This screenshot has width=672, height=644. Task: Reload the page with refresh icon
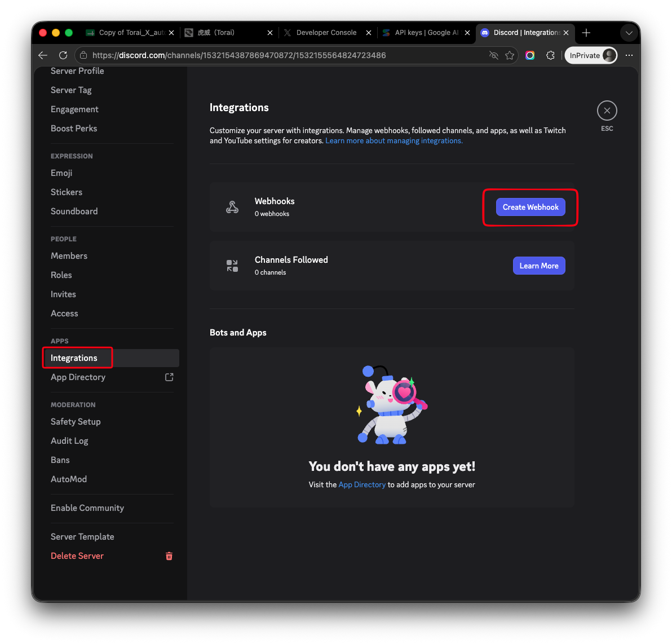63,55
